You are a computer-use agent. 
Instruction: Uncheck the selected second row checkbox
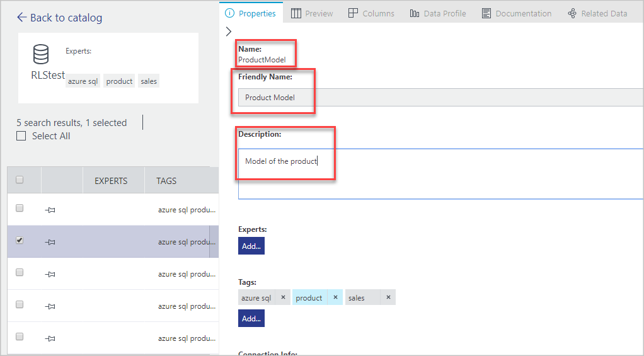point(20,240)
